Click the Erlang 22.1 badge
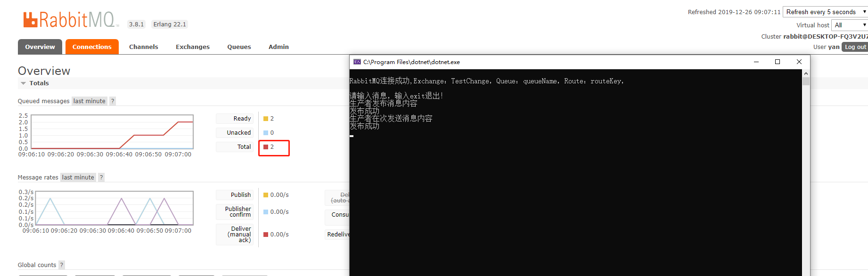Screen dimensions: 868x276 point(170,24)
